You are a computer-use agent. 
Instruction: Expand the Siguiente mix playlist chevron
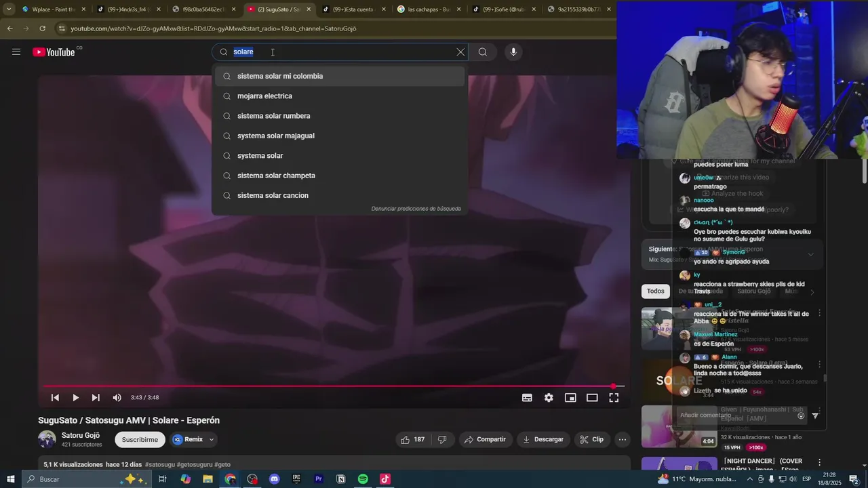click(x=810, y=255)
